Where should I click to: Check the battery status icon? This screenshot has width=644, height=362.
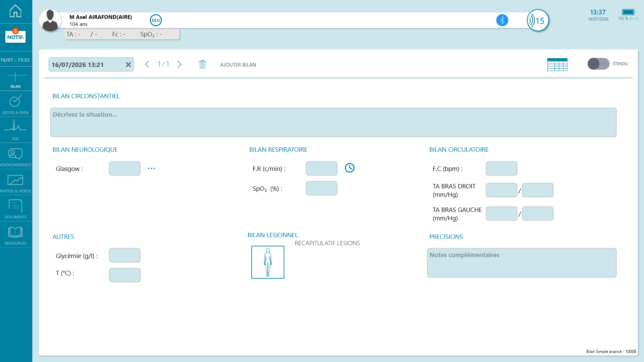click(628, 12)
